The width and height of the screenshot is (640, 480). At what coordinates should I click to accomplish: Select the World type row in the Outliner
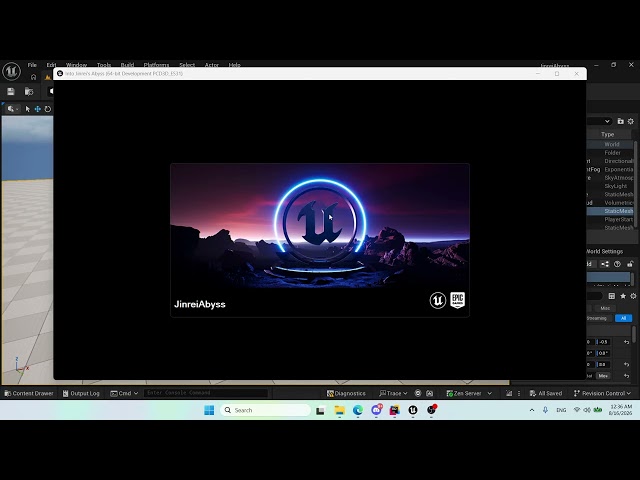pyautogui.click(x=610, y=144)
